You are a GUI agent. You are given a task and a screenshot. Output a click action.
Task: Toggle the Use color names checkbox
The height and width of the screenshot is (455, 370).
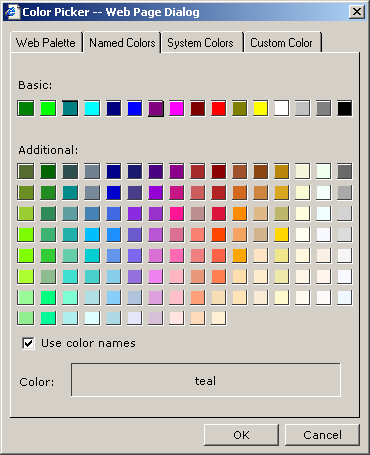[28, 343]
